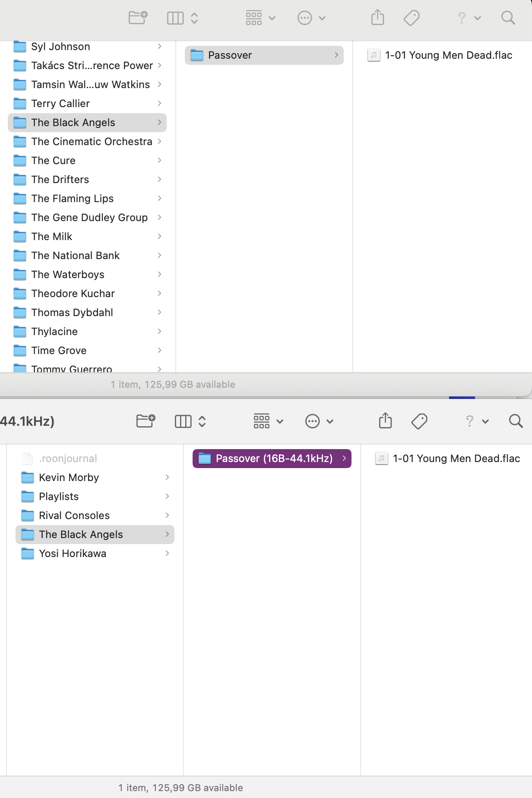Click folder icon next to The Milk
The image size is (532, 798).
point(20,237)
